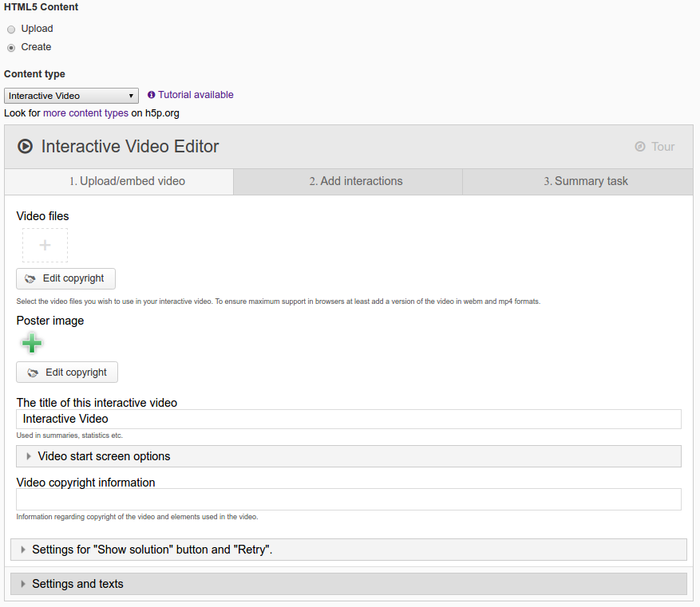700x607 pixels.
Task: Click the handshake icon under Poster image
Action: (x=33, y=372)
